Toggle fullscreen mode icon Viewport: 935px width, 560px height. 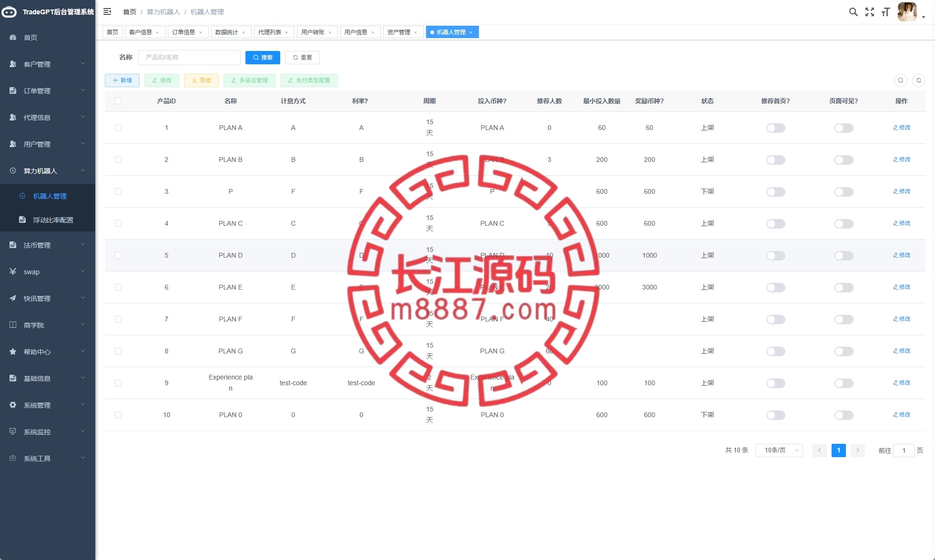click(x=870, y=12)
